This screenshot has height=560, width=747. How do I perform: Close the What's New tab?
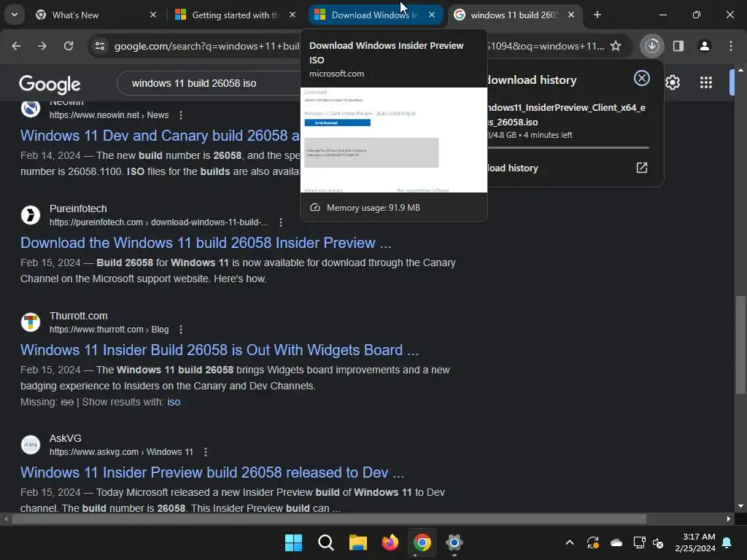point(153,15)
